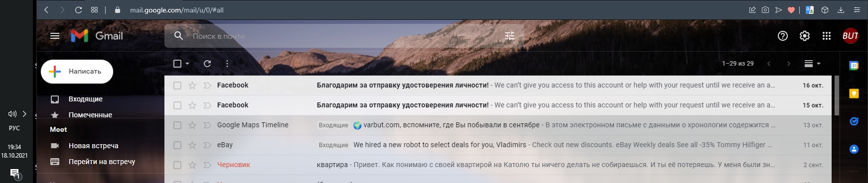Open Gmail main menu hamburger icon

tap(55, 36)
